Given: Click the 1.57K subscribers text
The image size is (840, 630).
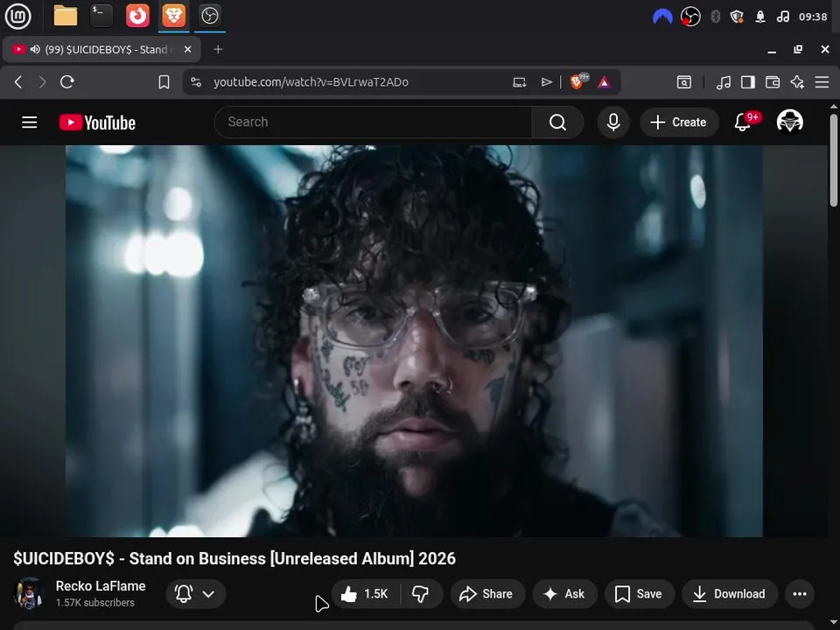Looking at the screenshot, I should [94, 603].
